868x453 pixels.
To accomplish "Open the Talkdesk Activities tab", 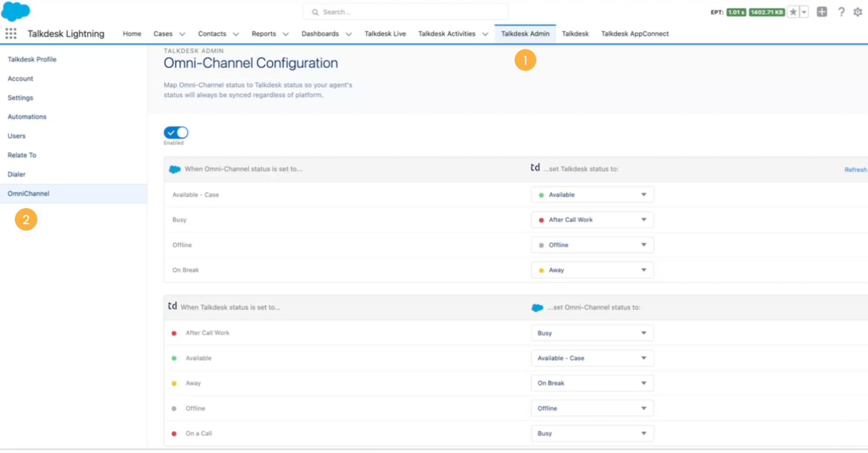I will tap(447, 34).
